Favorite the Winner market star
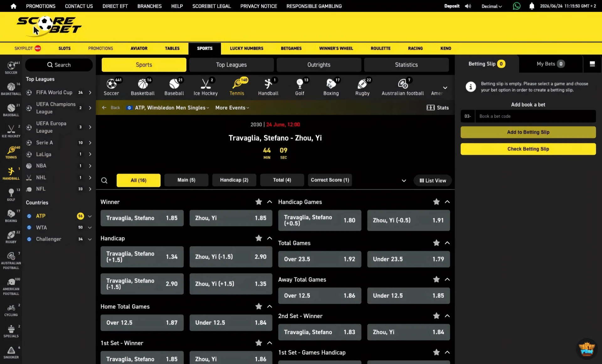The width and height of the screenshot is (602, 364). [259, 202]
